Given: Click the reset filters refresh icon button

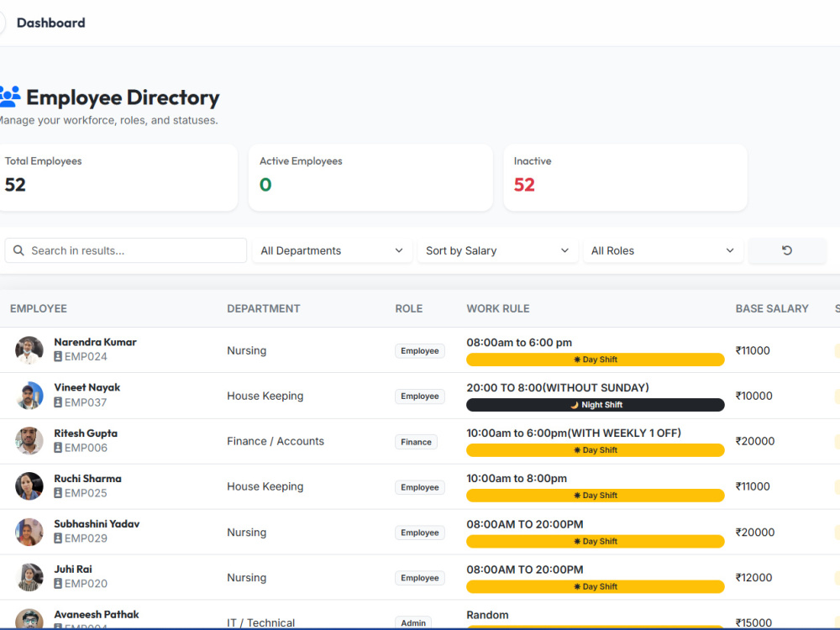Looking at the screenshot, I should [786, 250].
